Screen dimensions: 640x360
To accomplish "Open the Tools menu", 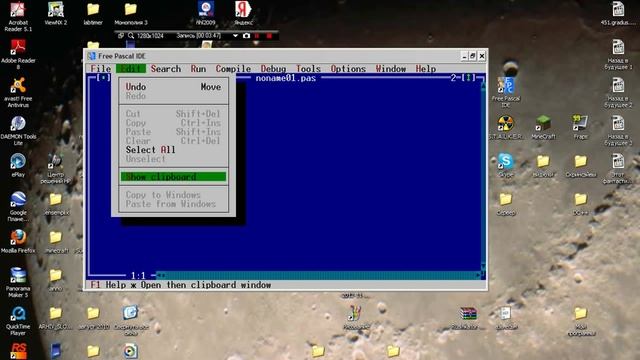I will (x=308, y=69).
